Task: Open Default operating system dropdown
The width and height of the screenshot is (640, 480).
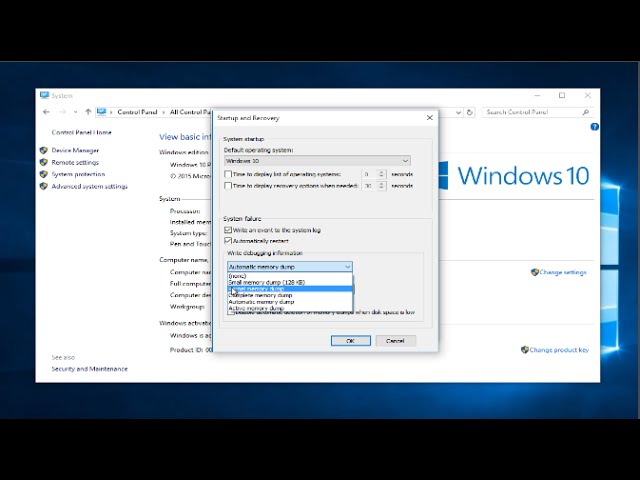Action: pos(317,161)
